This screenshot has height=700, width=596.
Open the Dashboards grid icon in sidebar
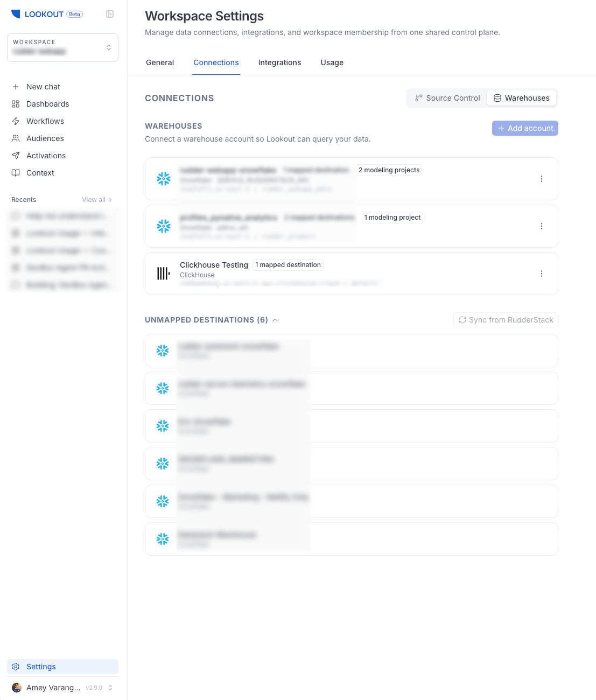point(16,104)
